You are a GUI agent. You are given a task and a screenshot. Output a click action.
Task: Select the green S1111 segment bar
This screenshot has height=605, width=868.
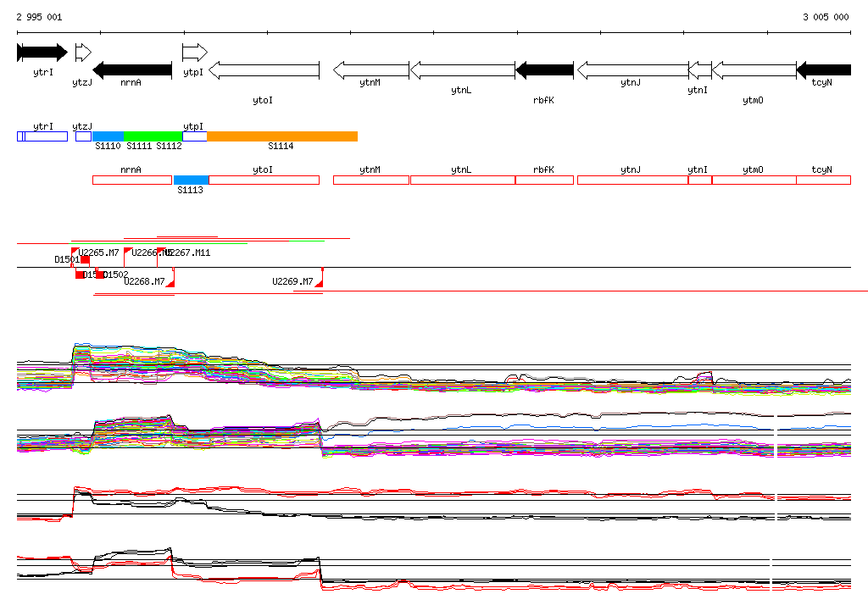(153, 136)
